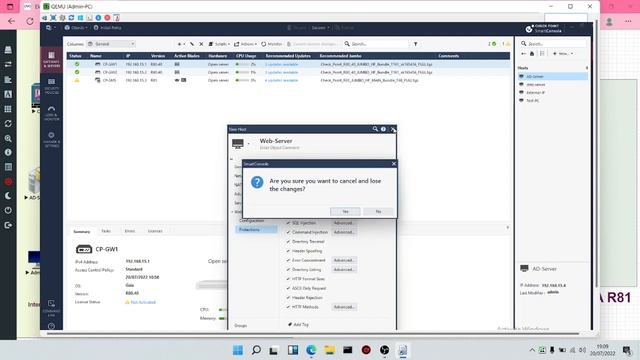Click the edit pencil toolbar icon
The width and height of the screenshot is (640, 360).
tap(192, 44)
